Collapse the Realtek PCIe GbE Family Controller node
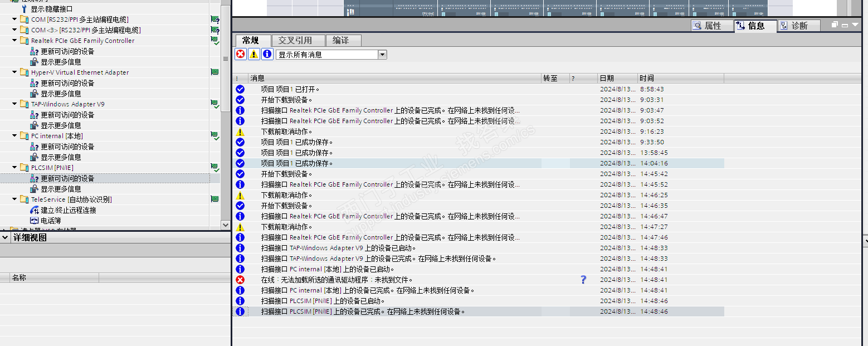This screenshot has height=346, width=868. 14,41
